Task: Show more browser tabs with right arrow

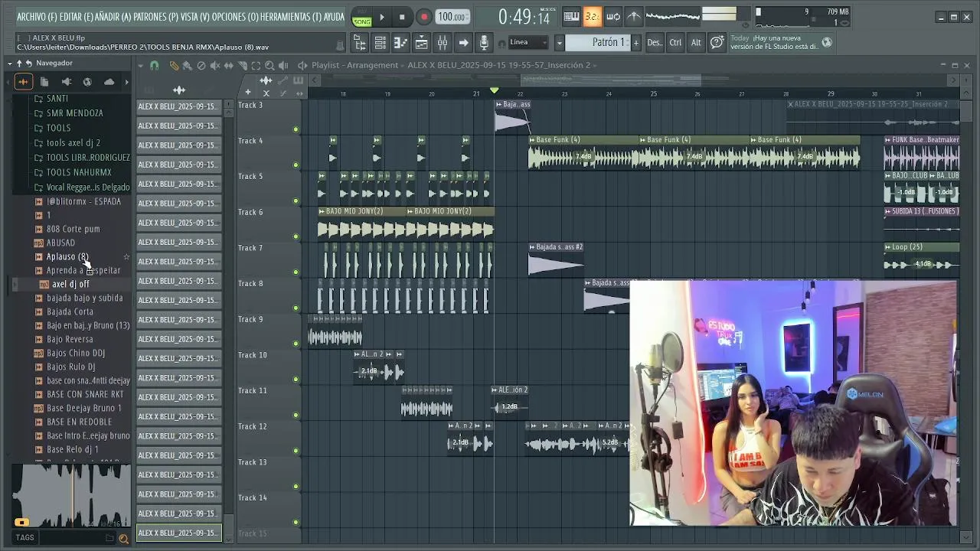Action: click(126, 82)
